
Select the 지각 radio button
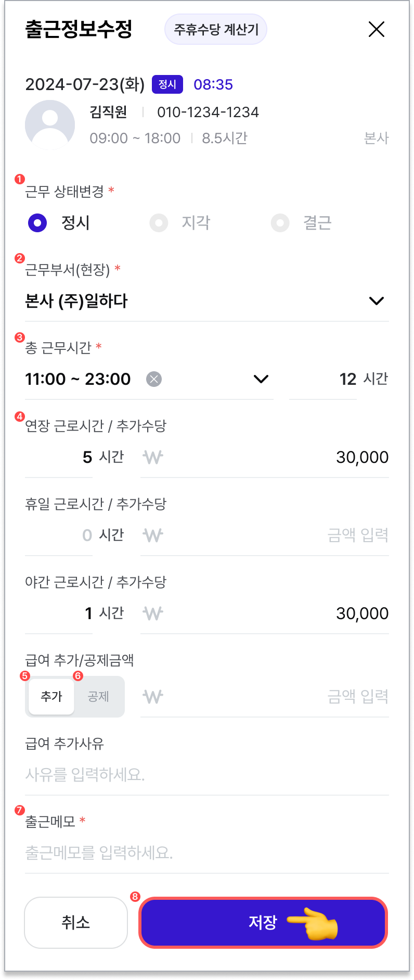(x=159, y=223)
